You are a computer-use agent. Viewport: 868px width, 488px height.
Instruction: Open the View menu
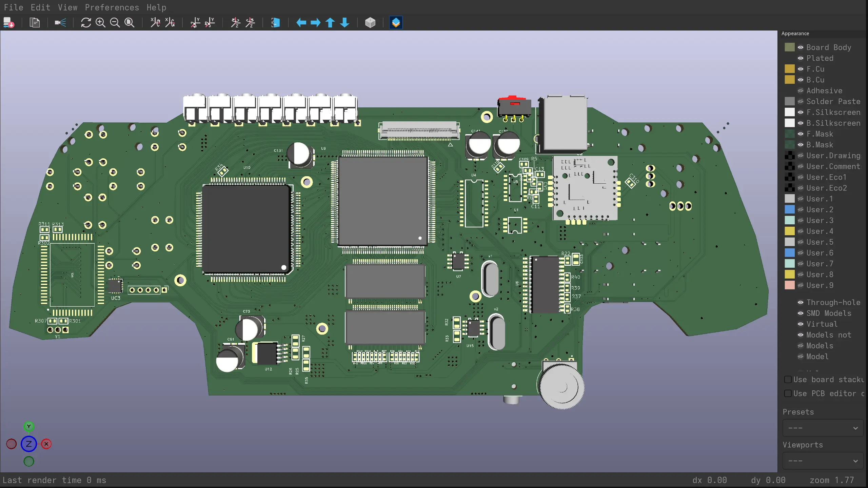(67, 7)
